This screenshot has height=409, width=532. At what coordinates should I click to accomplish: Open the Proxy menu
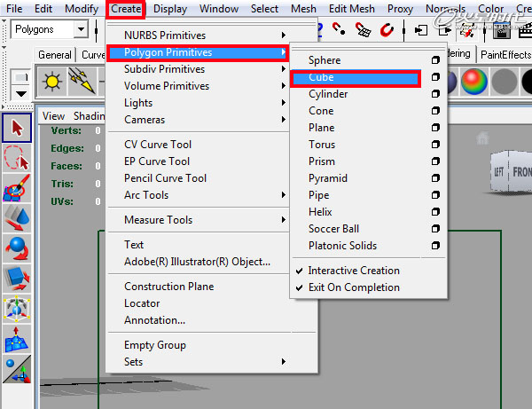coord(400,9)
